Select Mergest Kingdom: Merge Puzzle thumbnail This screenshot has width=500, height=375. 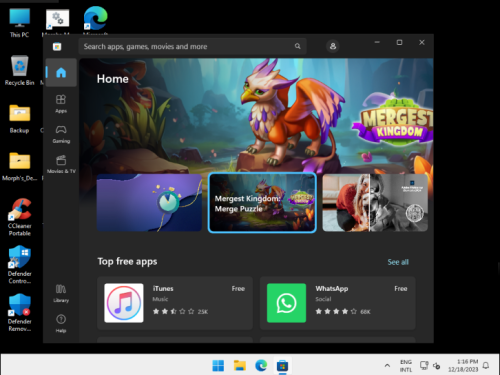(x=262, y=203)
